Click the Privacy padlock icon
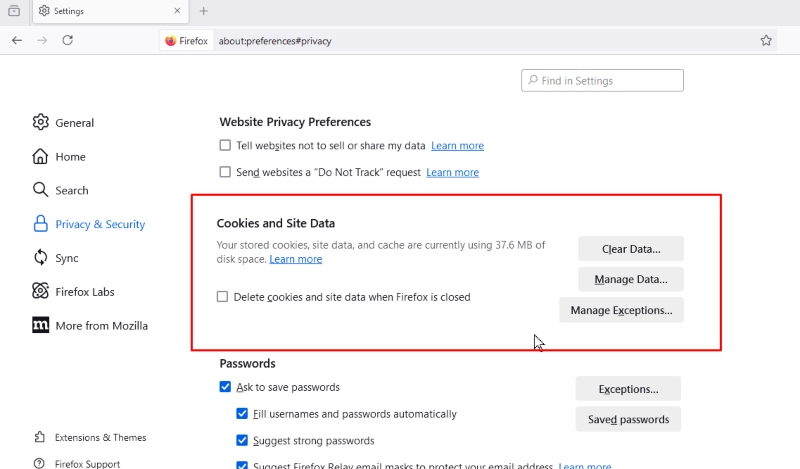Image resolution: width=800 pixels, height=469 pixels. tap(40, 224)
